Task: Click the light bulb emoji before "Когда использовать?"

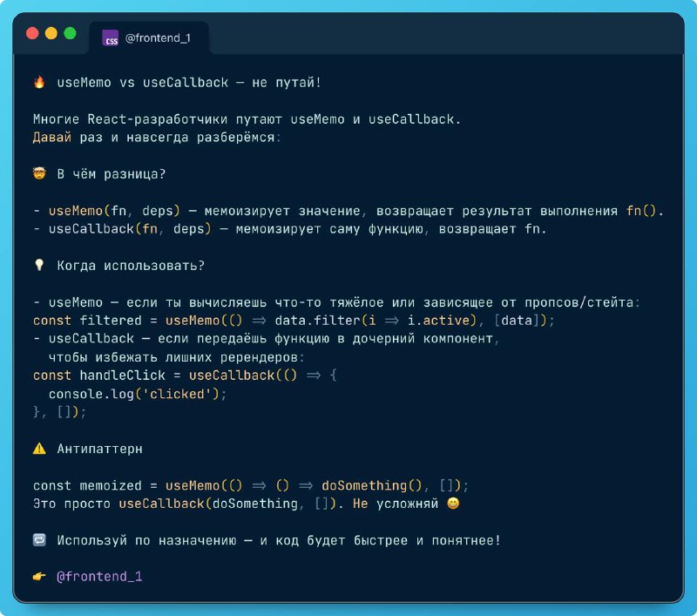Action: [x=39, y=265]
